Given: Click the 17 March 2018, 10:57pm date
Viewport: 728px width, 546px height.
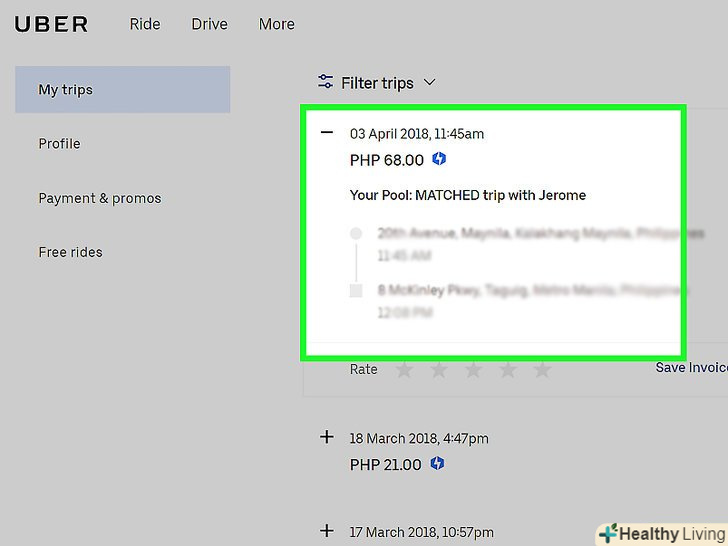Looking at the screenshot, I should click(421, 532).
